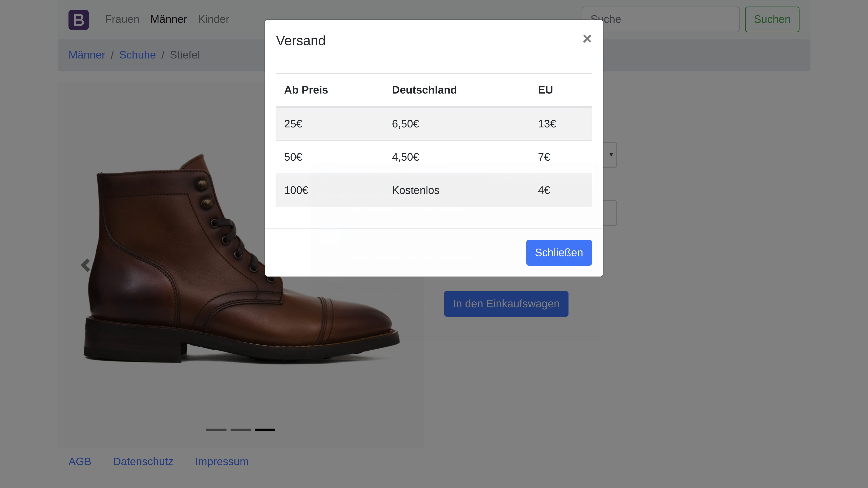The height and width of the screenshot is (488, 868).
Task: Close the Versand dialog with X icon
Action: (587, 39)
